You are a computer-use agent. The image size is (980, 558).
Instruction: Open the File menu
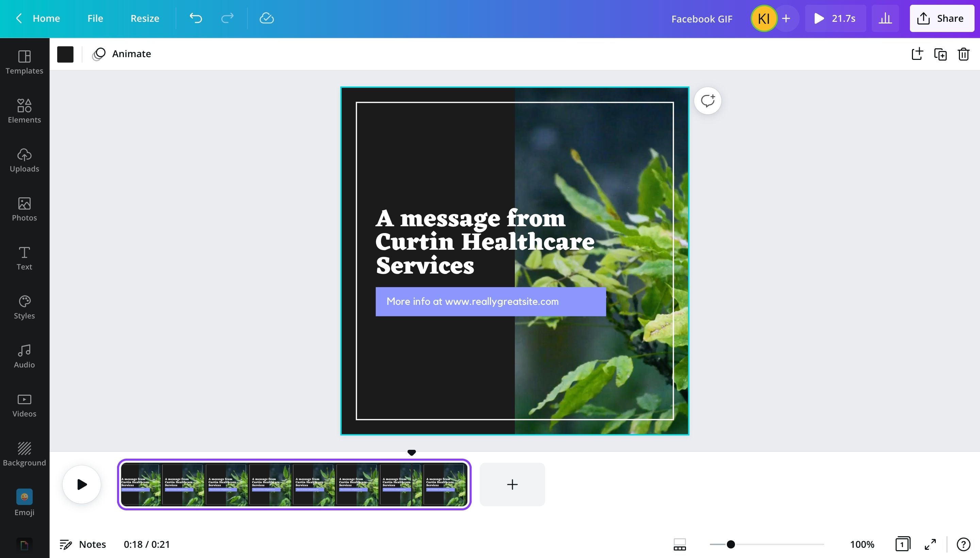(x=95, y=18)
